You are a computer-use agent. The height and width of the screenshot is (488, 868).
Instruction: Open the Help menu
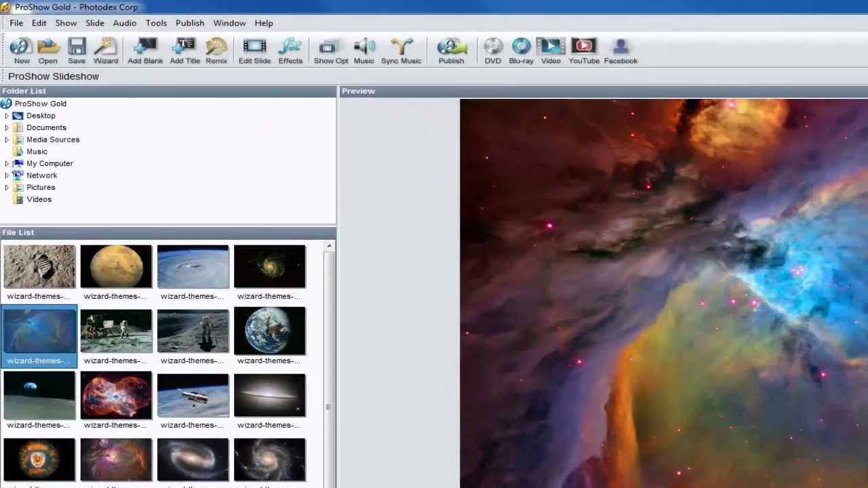click(x=264, y=23)
